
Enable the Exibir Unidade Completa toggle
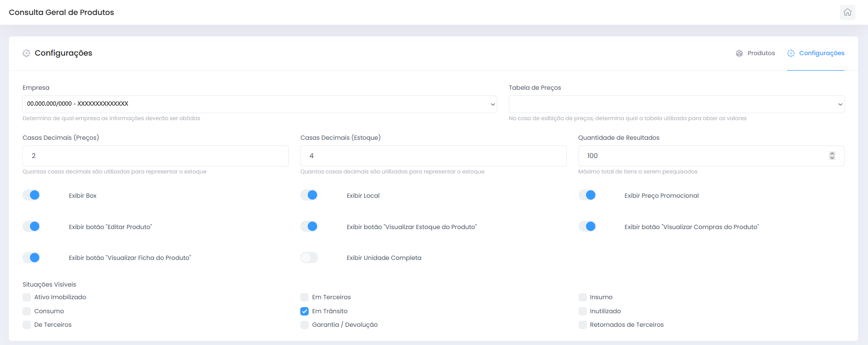309,258
